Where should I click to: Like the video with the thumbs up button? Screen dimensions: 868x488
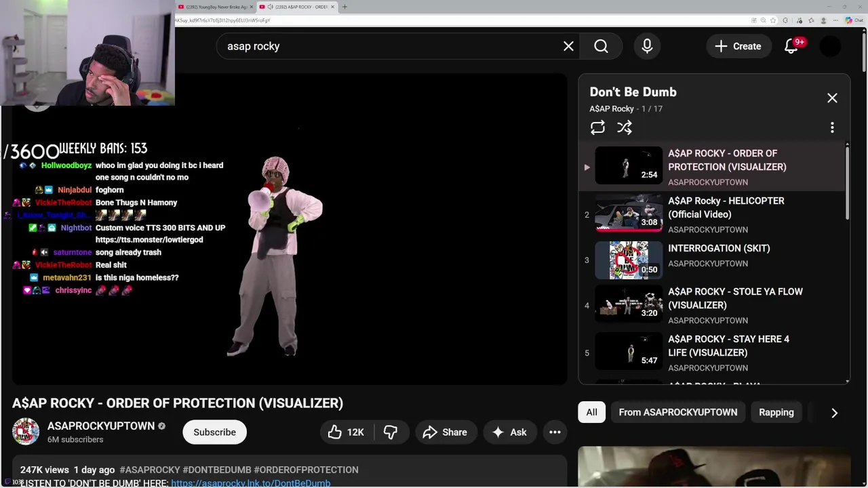[x=347, y=432]
